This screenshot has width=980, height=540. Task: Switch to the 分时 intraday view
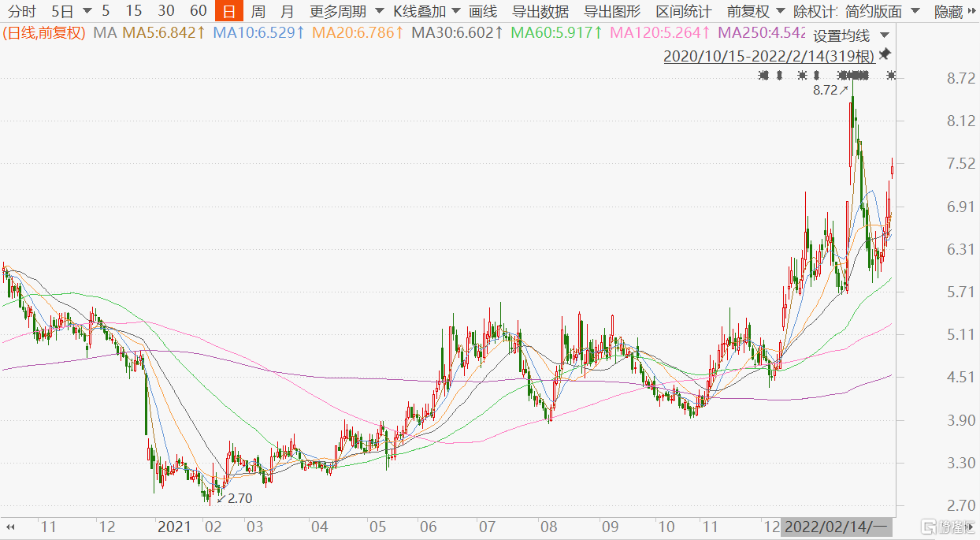22,11
